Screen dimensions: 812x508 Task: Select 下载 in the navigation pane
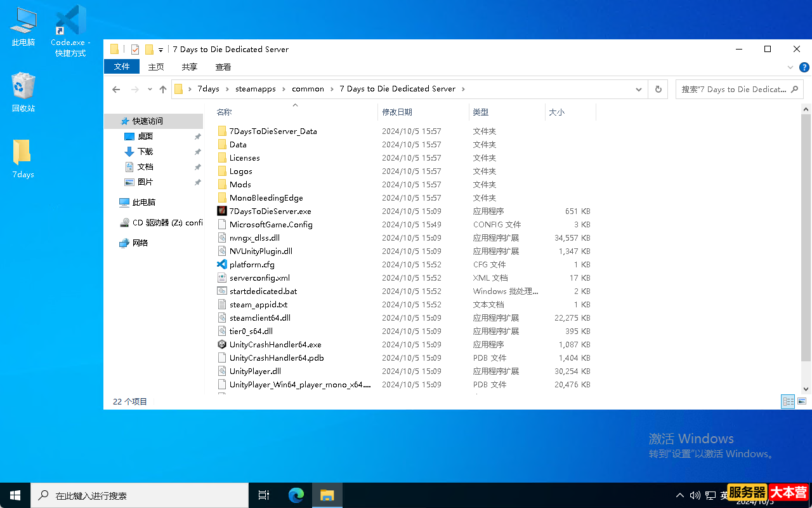coord(145,152)
